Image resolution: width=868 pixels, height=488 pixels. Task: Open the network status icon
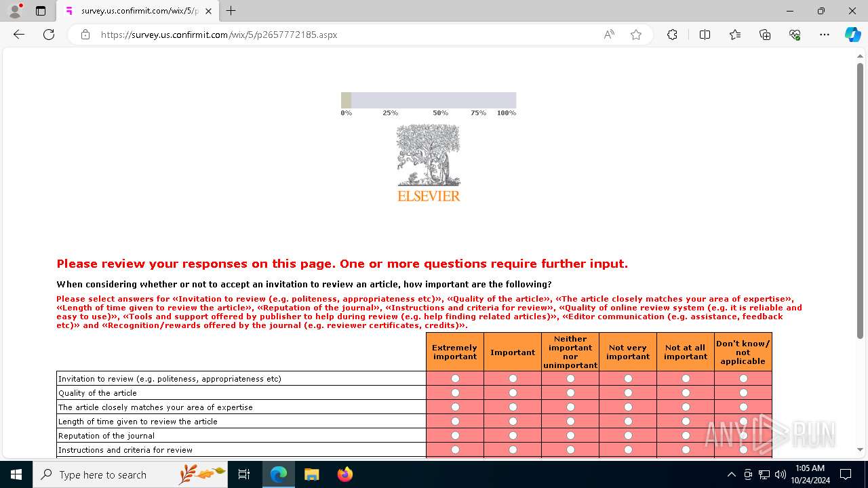[x=764, y=474]
